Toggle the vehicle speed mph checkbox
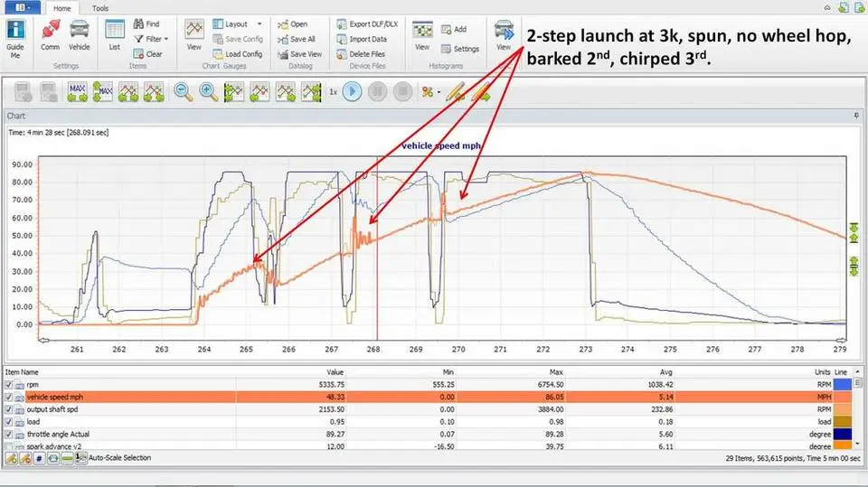The width and height of the screenshot is (868, 487). pyautogui.click(x=9, y=397)
